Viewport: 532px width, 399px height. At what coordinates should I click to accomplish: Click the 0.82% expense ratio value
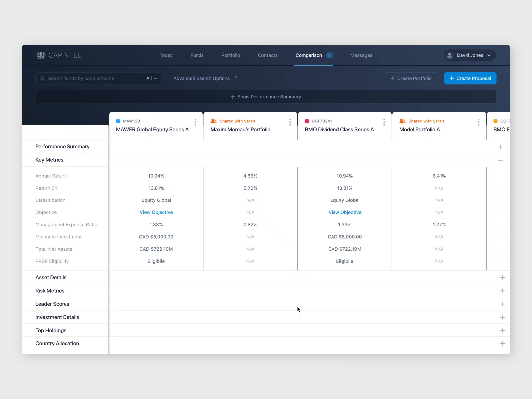click(x=250, y=225)
